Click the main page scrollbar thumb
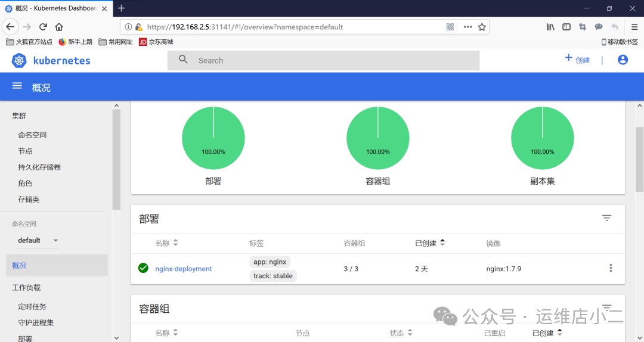Image resolution: width=644 pixels, height=342 pixels. 639,159
